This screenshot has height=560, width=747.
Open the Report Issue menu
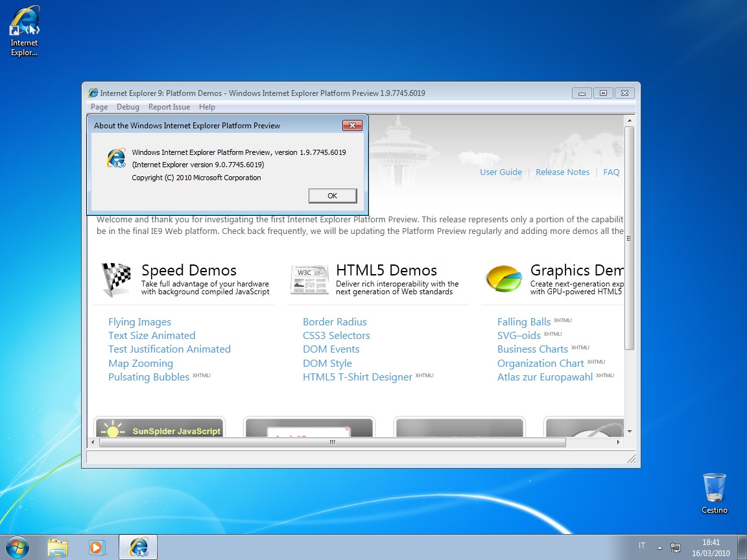[x=169, y=107]
